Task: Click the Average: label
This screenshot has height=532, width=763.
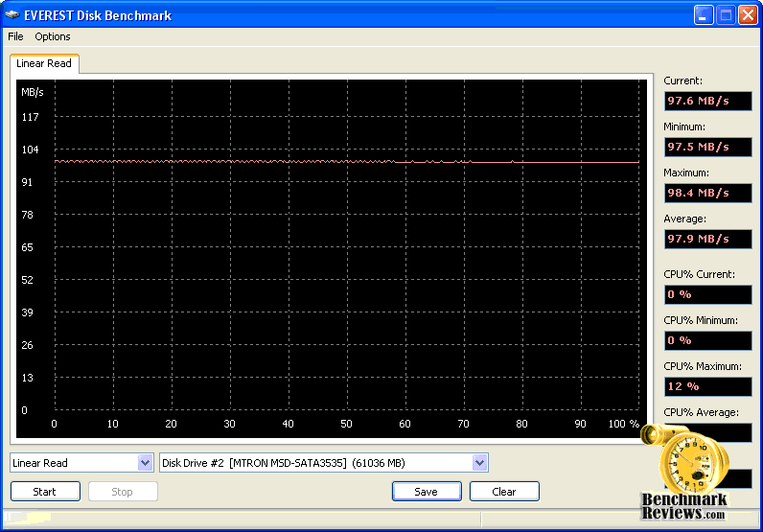Action: click(684, 219)
